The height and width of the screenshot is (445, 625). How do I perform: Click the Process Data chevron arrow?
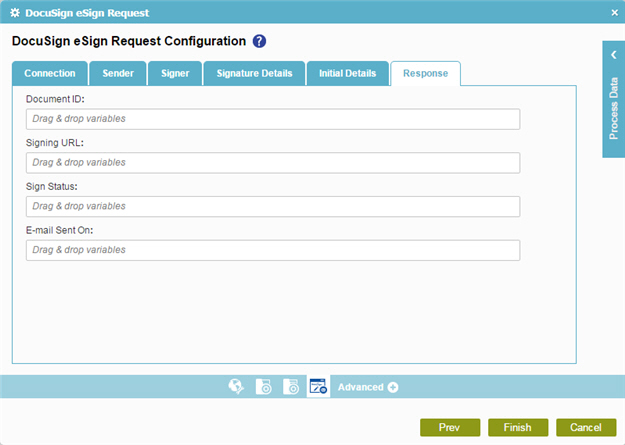coord(614,55)
